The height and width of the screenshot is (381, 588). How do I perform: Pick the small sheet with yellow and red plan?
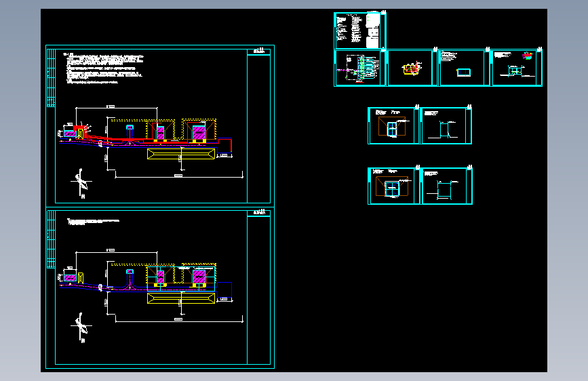click(x=412, y=68)
